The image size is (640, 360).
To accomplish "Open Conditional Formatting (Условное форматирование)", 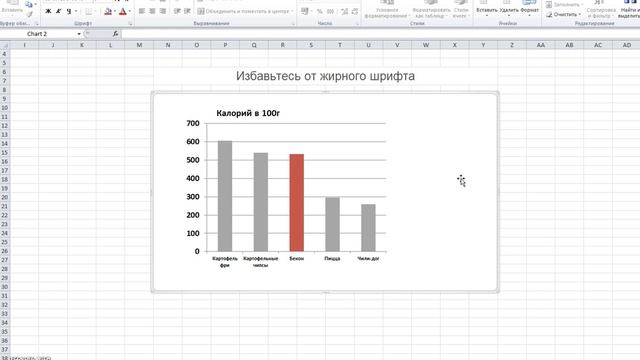I will 387,9.
